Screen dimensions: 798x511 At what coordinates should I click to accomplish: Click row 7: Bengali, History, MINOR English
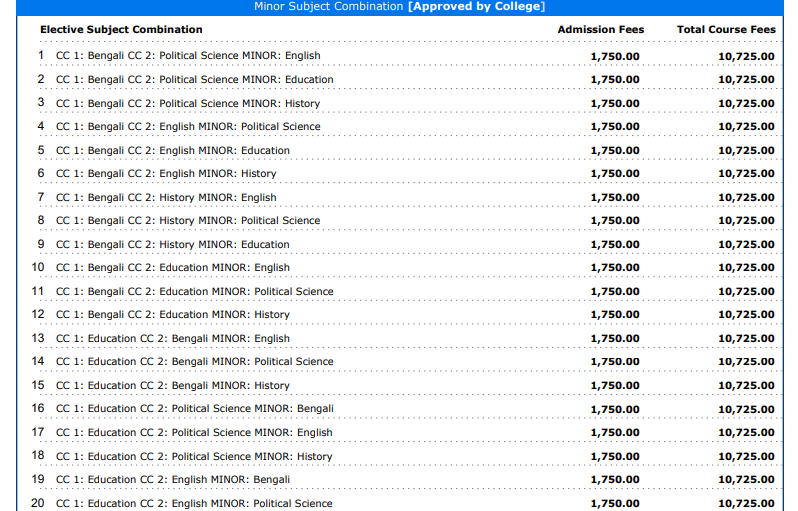(166, 198)
